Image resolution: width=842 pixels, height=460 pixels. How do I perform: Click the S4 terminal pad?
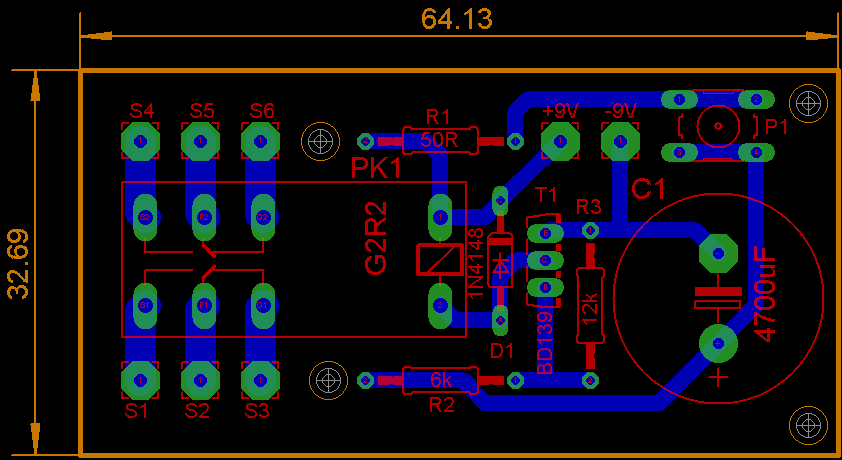pyautogui.click(x=140, y=141)
